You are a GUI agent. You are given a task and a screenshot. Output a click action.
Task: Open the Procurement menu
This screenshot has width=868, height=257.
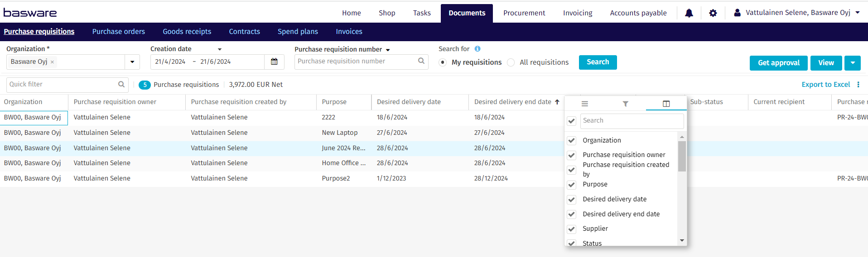(x=524, y=13)
